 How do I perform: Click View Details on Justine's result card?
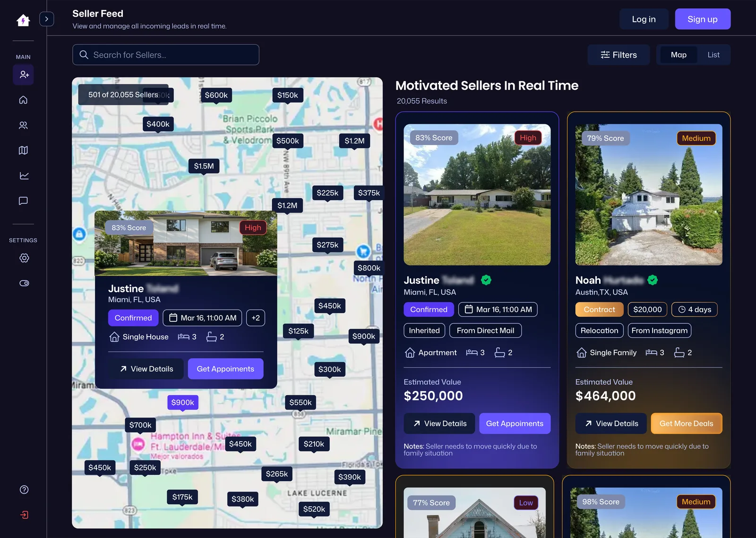tap(440, 424)
